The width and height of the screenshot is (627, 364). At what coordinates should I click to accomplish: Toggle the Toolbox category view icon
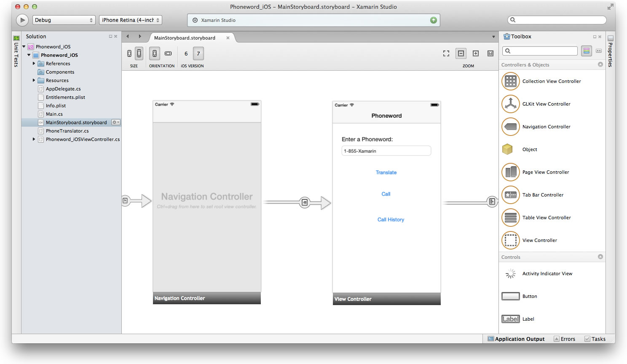coord(587,51)
